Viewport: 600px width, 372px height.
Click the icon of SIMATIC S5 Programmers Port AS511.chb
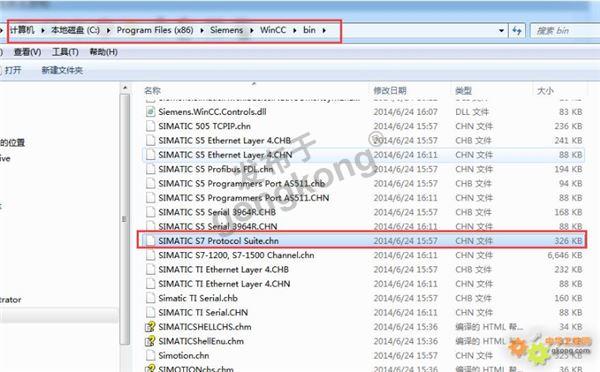coord(151,183)
